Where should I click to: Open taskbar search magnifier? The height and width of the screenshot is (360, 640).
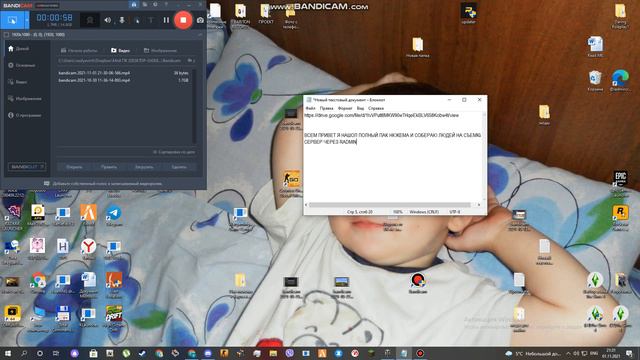pyautogui.click(x=24, y=353)
